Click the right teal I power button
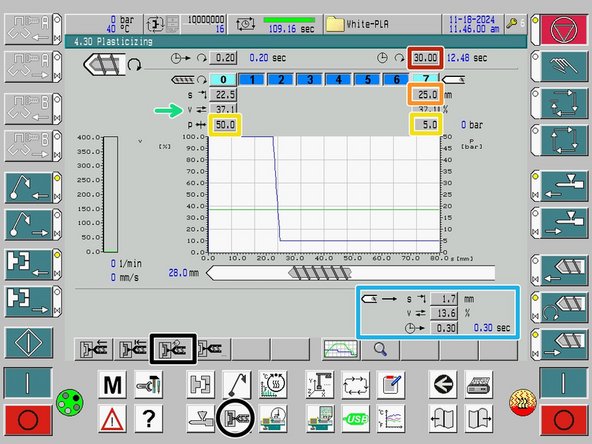The image size is (592, 444). 563,383
